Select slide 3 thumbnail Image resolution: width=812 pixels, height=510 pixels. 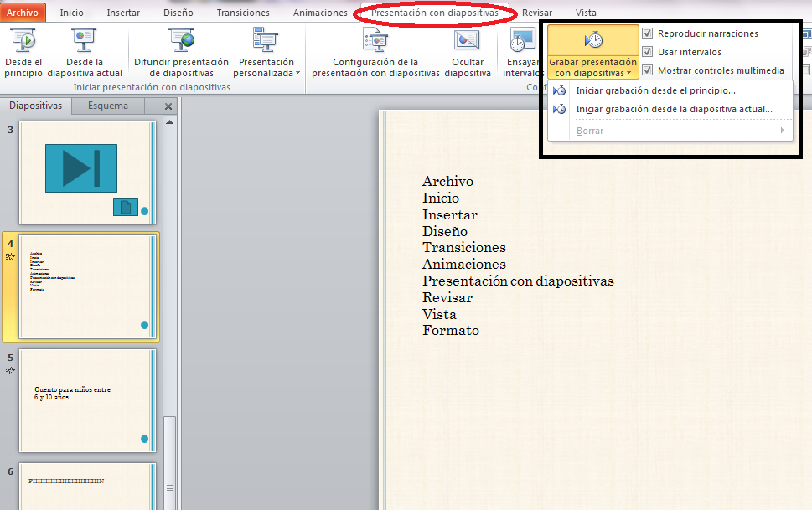(87, 173)
